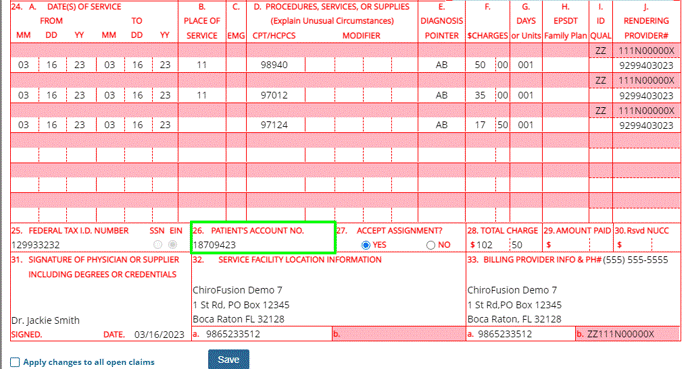The image size is (688, 369).
Task: Click service facility city Boca Raton FL 32128
Action: [239, 319]
